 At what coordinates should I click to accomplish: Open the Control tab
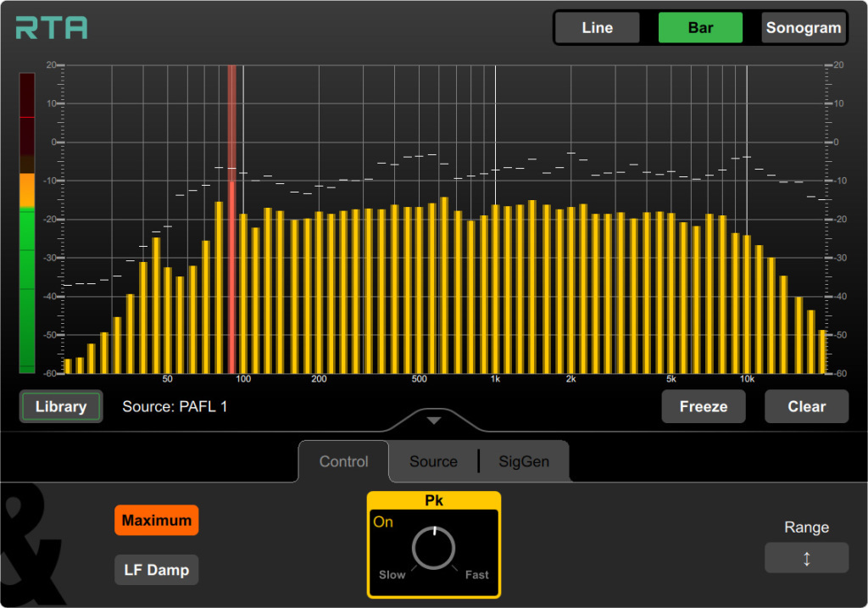click(x=344, y=461)
